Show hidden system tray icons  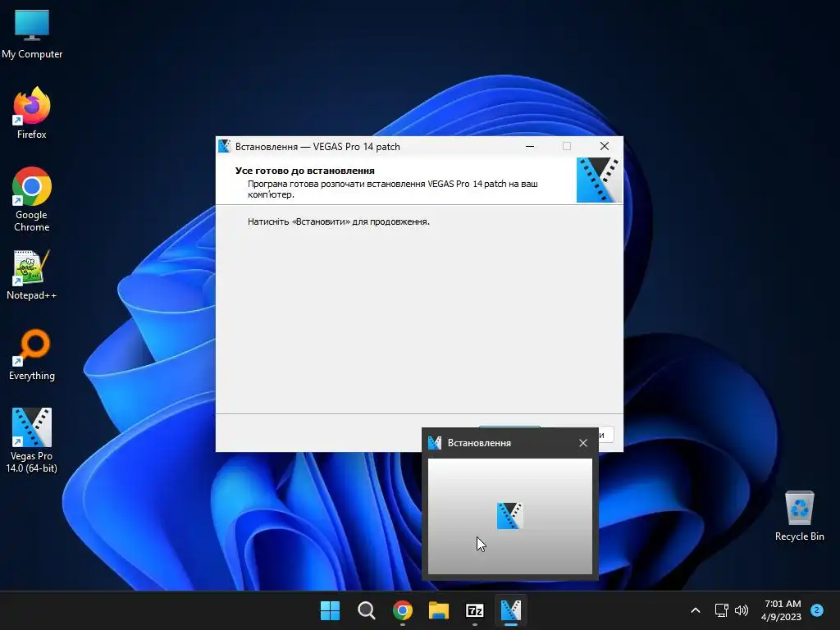click(696, 610)
